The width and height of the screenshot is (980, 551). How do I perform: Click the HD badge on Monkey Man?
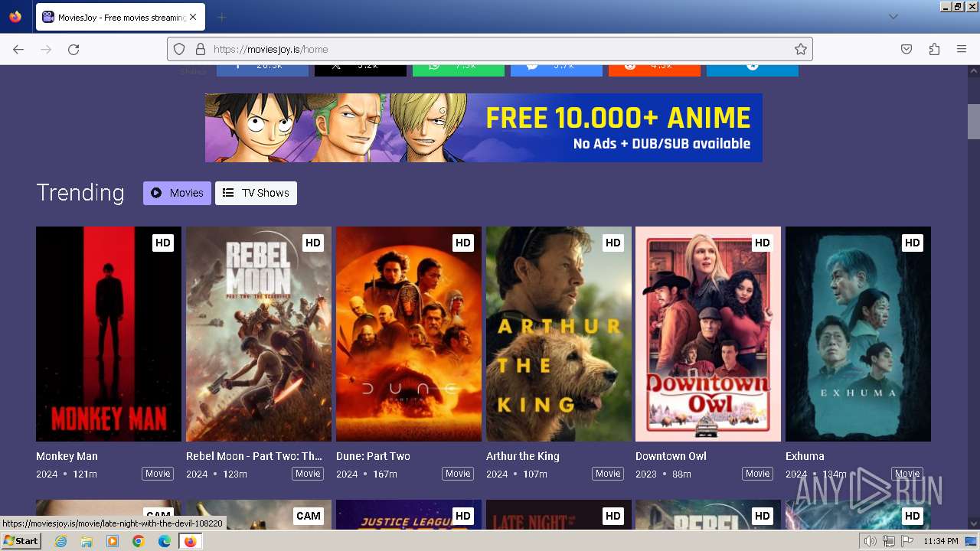pyautogui.click(x=163, y=243)
